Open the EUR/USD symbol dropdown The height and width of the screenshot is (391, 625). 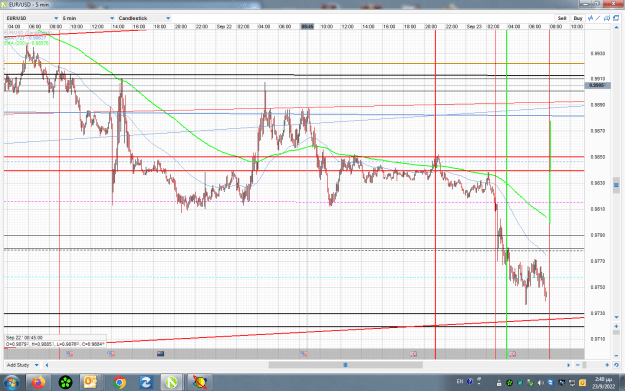click(x=32, y=18)
